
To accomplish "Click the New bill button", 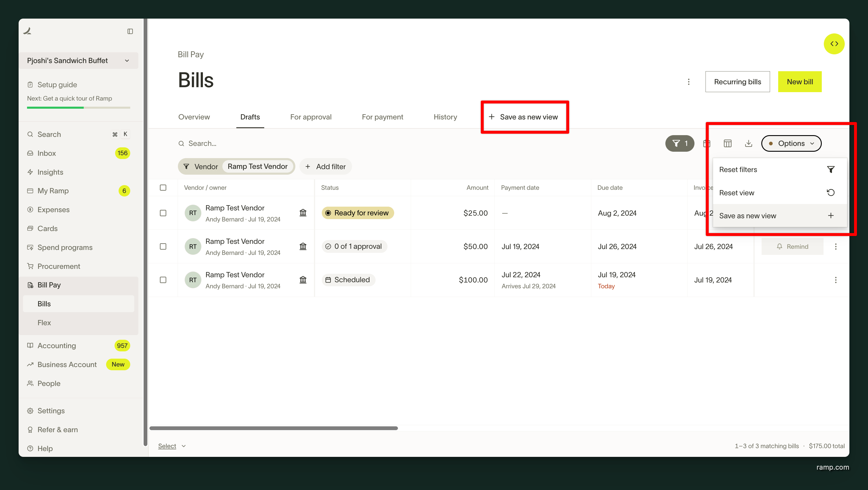I will point(800,82).
